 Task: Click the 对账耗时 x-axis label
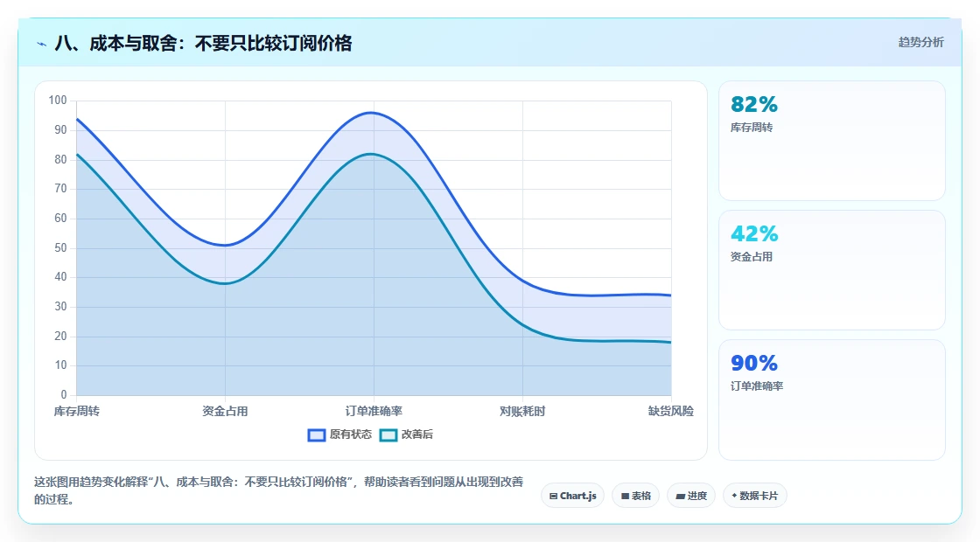522,412
